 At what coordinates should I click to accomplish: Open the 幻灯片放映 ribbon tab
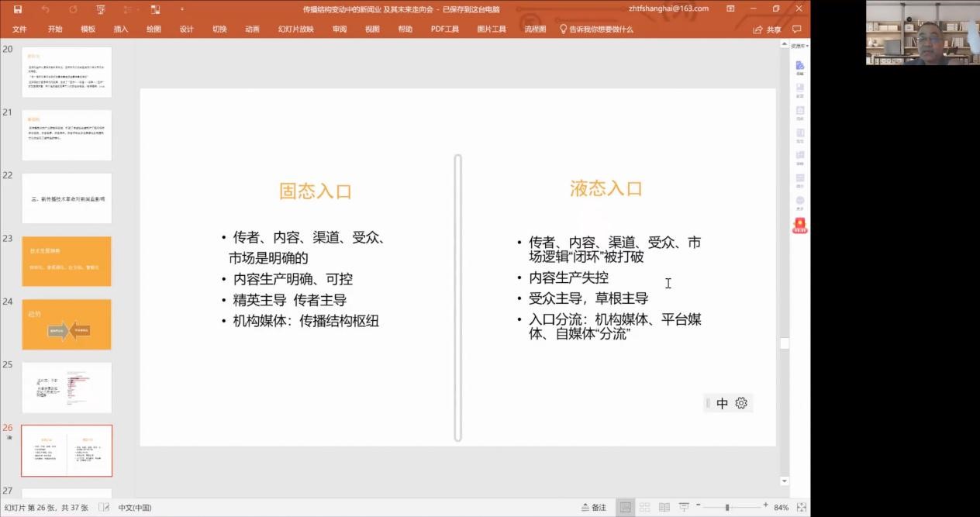[x=296, y=29]
